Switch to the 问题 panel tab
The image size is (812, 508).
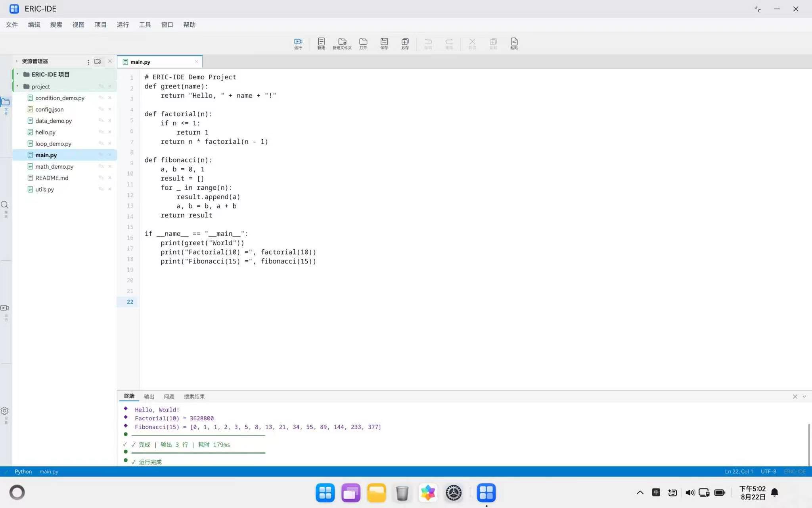point(169,396)
